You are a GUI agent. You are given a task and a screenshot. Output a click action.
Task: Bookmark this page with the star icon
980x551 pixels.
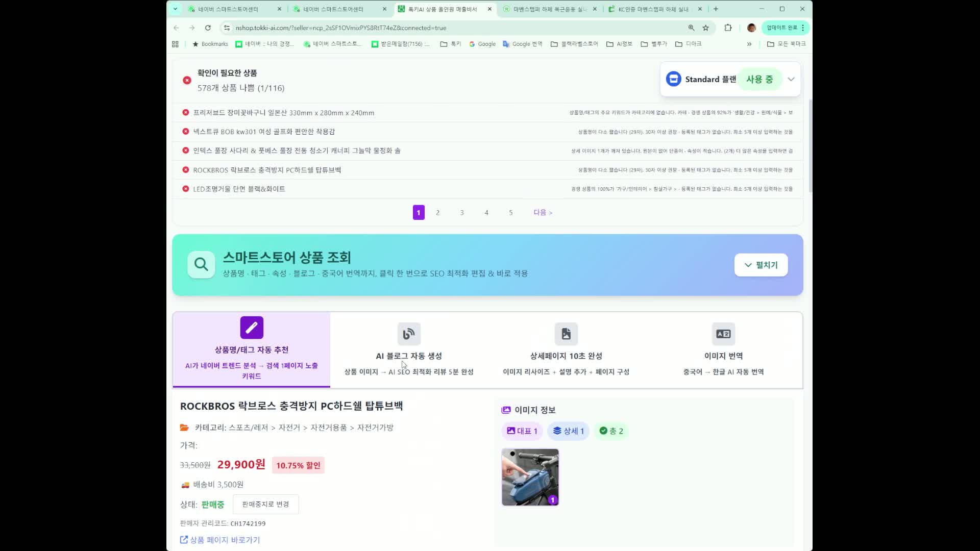pyautogui.click(x=705, y=28)
